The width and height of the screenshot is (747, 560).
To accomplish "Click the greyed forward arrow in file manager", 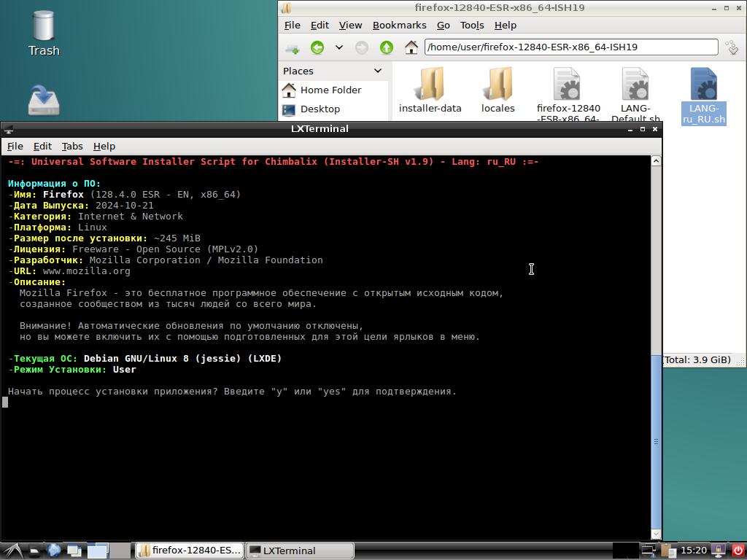I will pos(362,47).
